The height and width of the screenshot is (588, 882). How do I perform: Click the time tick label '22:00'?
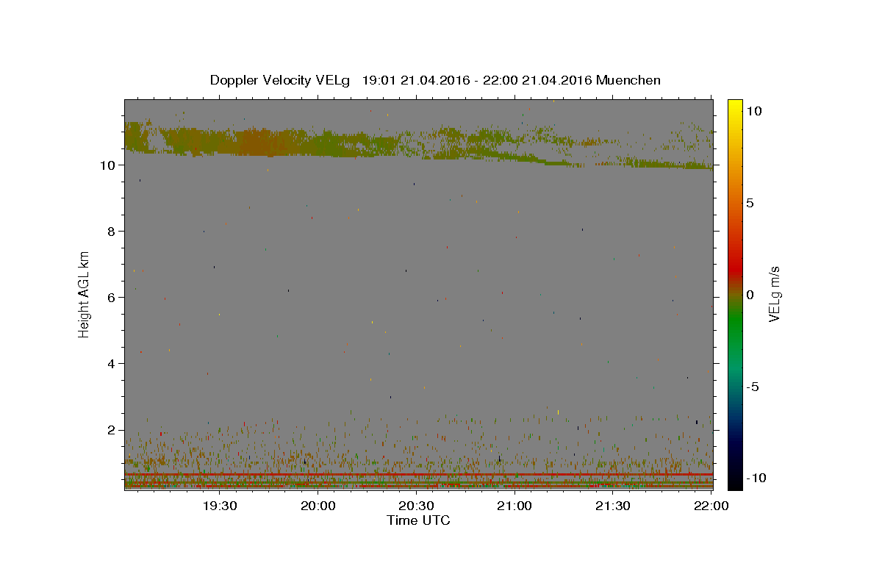pos(711,506)
